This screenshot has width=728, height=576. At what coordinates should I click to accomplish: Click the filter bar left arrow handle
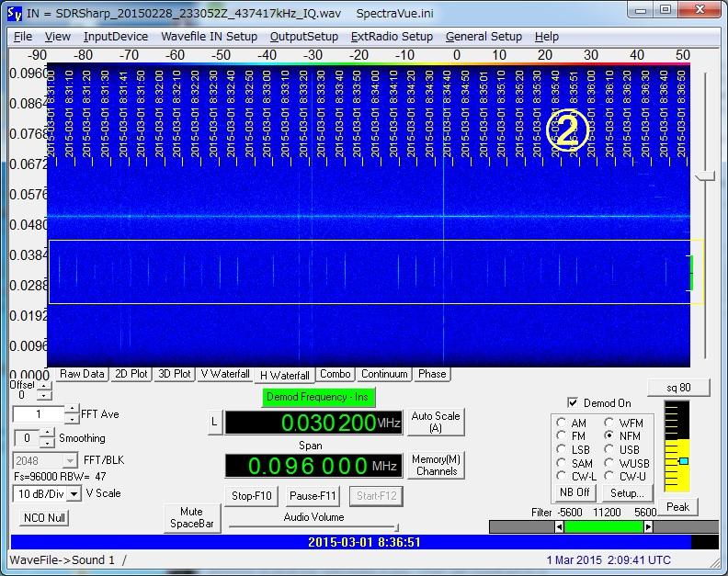tap(560, 526)
